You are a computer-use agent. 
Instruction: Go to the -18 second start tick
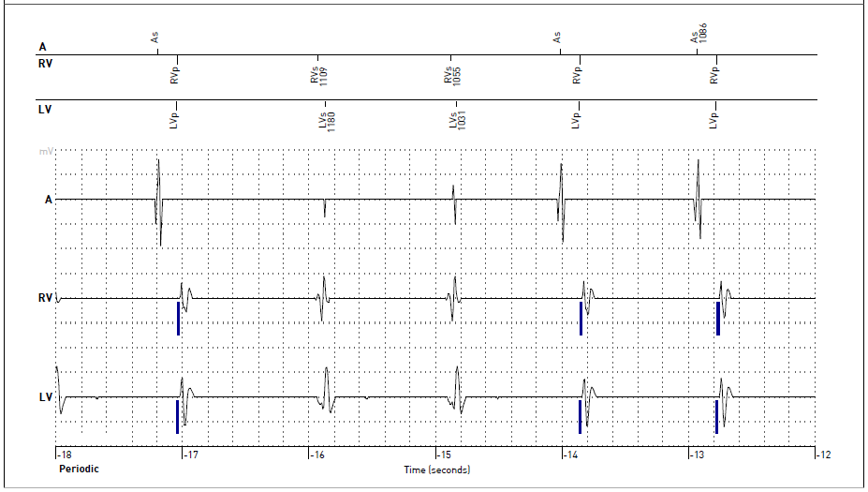pyautogui.click(x=64, y=455)
